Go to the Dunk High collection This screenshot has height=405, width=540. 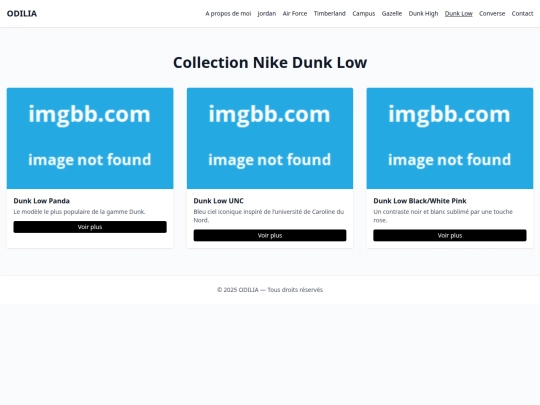tap(423, 13)
